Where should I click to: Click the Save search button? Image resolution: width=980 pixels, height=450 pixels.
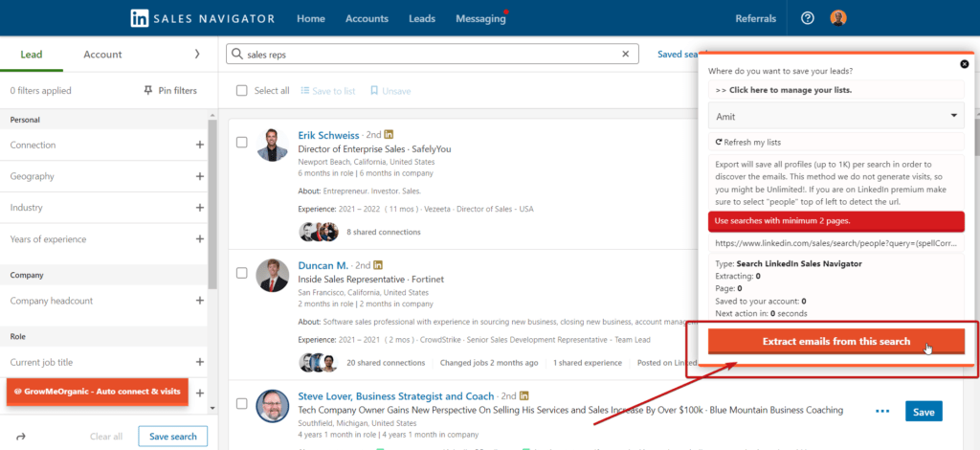tap(173, 437)
